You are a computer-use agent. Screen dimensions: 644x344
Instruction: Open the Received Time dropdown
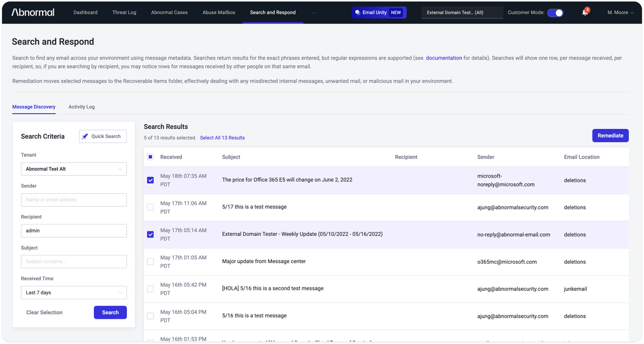[x=74, y=293]
